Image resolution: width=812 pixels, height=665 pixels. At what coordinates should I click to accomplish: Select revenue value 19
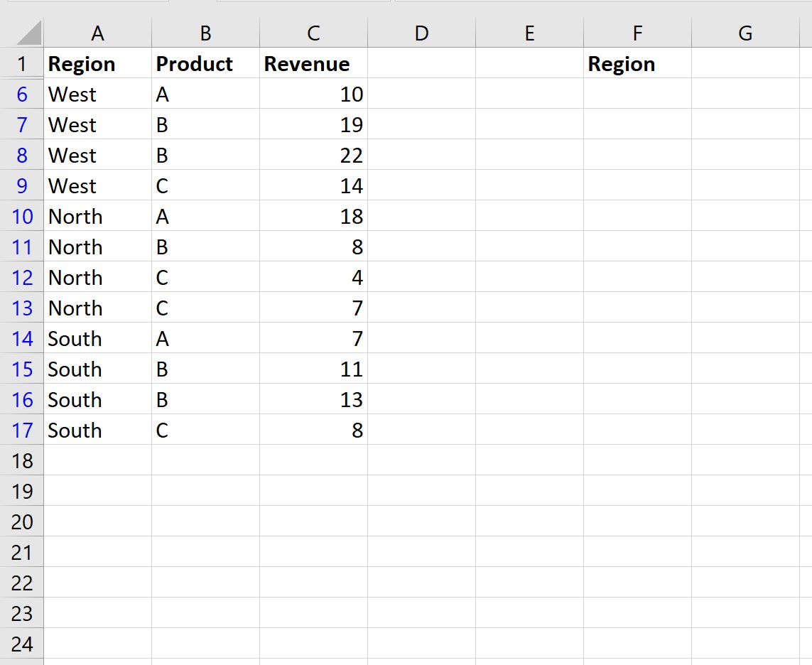[313, 124]
